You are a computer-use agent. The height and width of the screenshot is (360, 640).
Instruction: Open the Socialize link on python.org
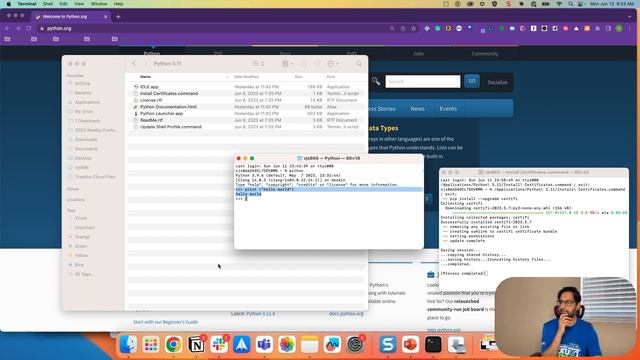[x=497, y=82]
